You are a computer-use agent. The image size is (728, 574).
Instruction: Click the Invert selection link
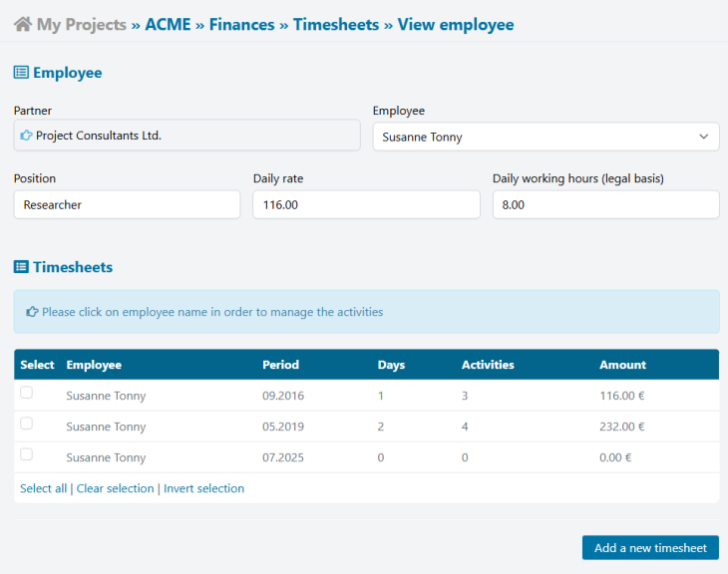tap(203, 488)
